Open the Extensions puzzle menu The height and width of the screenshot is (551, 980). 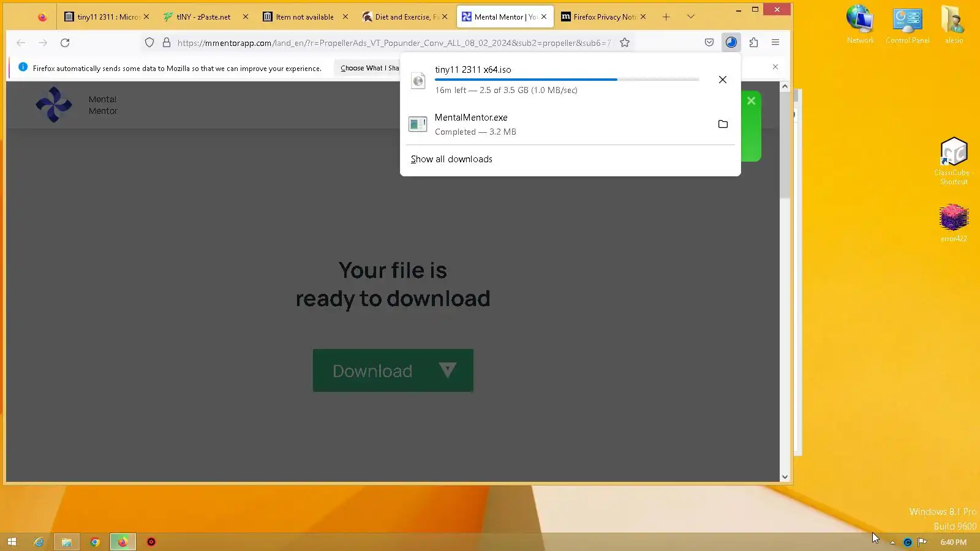pos(753,43)
